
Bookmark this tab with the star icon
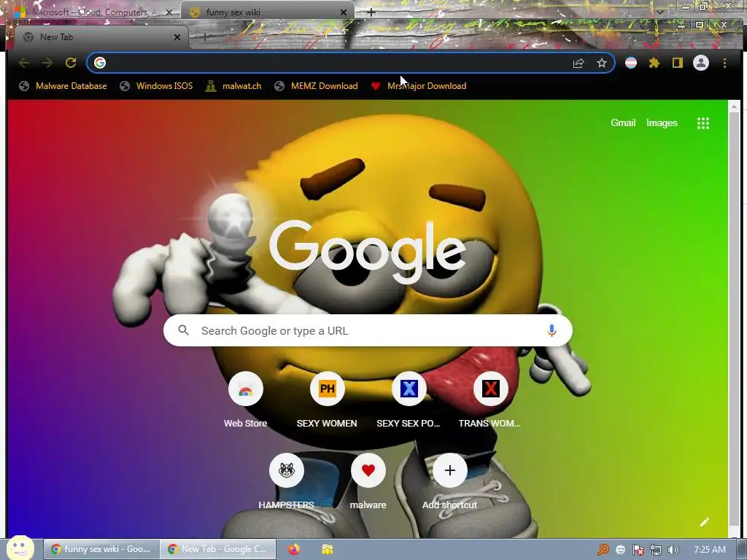(x=602, y=63)
